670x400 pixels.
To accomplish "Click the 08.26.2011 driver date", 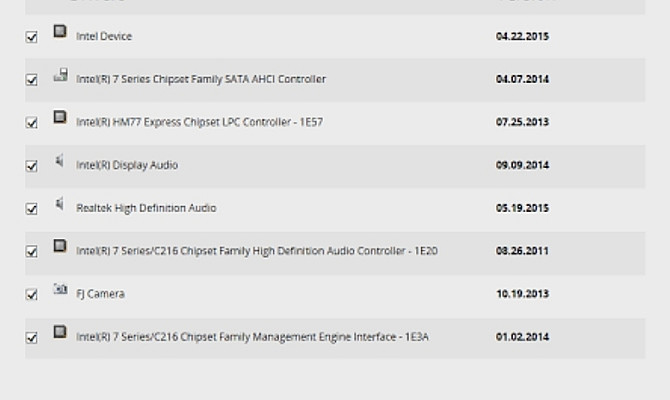I will pos(522,251).
